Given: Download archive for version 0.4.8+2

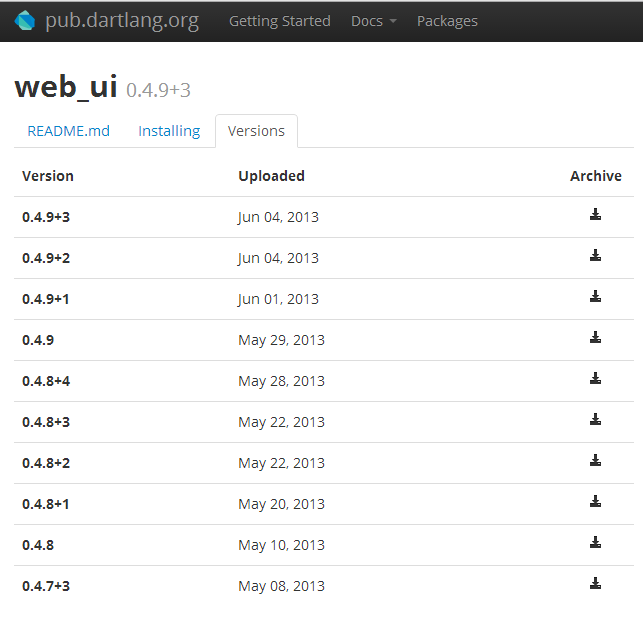Looking at the screenshot, I should (595, 460).
